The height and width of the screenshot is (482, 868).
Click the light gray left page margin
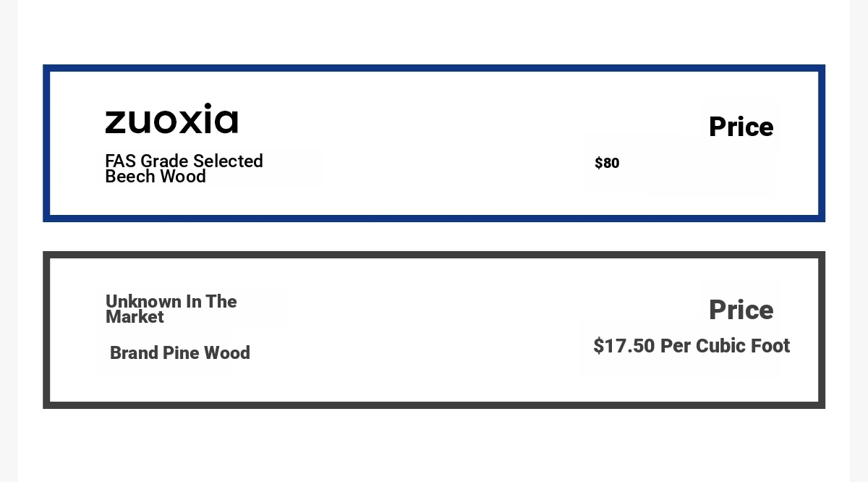[x=9, y=241]
